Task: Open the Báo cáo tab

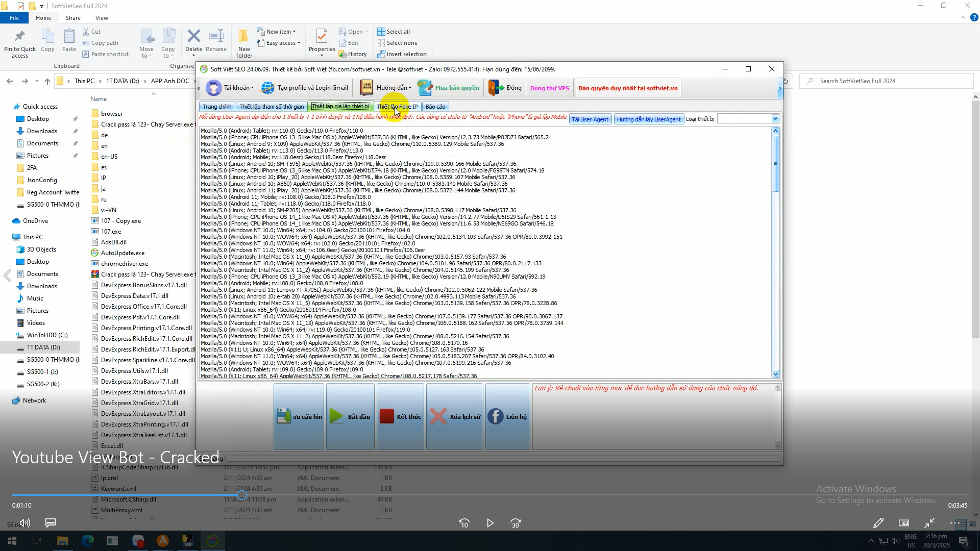Action: coord(435,107)
